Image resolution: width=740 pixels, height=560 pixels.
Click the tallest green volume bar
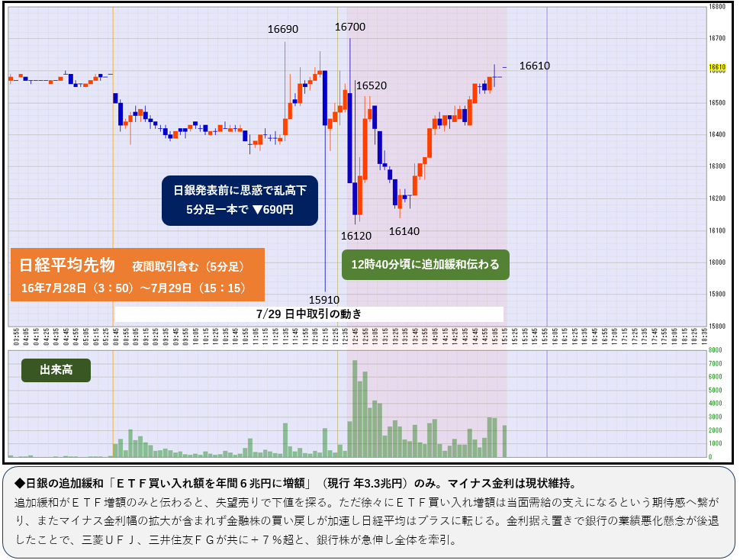355,409
